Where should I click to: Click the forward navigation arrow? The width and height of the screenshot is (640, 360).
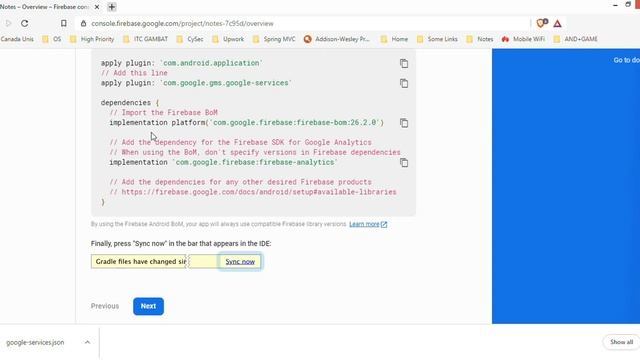[x=8, y=23]
